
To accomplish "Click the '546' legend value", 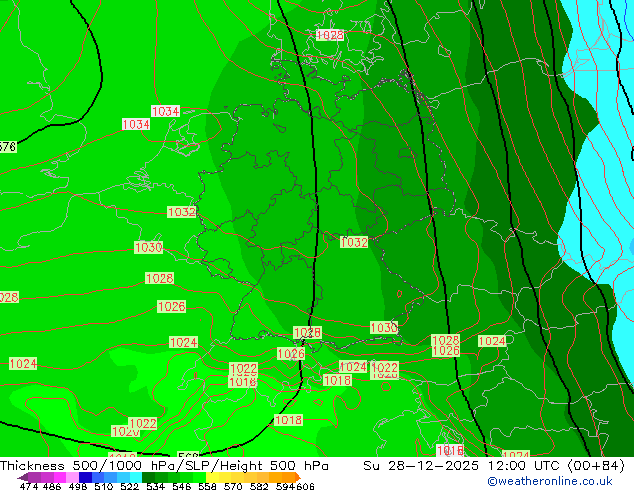I will 182,486.
